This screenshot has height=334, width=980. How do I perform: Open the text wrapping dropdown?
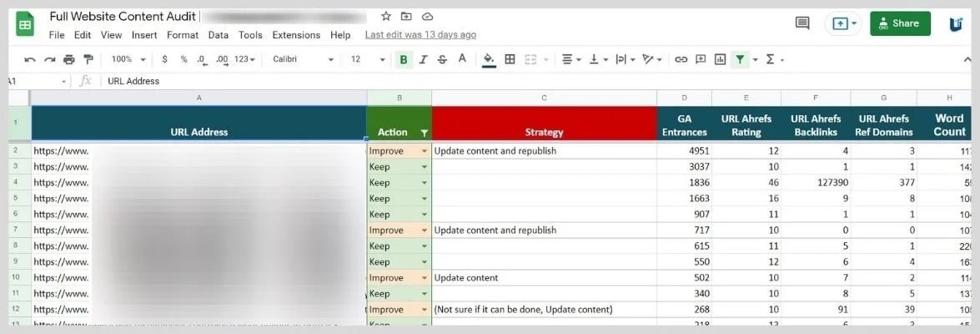625,59
